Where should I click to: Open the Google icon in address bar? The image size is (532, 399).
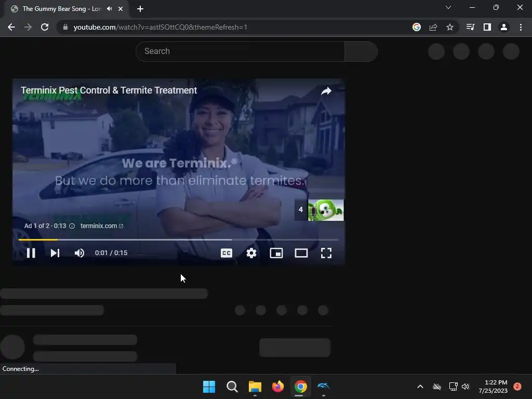[x=417, y=27]
